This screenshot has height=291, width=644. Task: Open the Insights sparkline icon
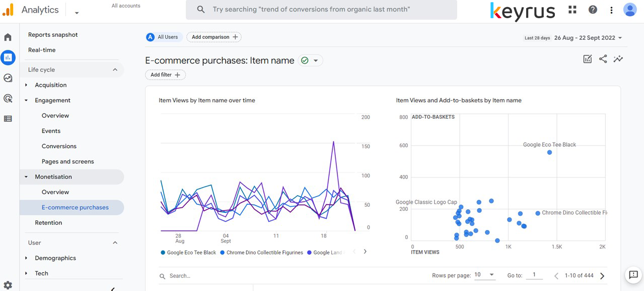pyautogui.click(x=618, y=59)
